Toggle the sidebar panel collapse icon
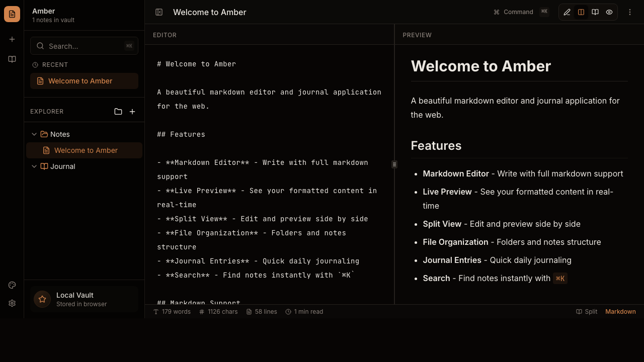The width and height of the screenshot is (644, 362). [159, 12]
